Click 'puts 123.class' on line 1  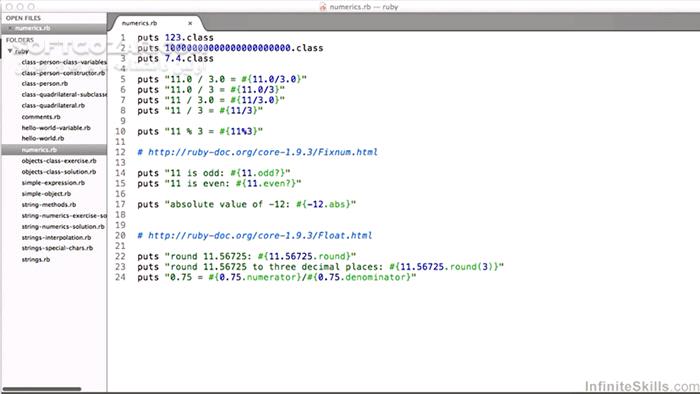(175, 37)
